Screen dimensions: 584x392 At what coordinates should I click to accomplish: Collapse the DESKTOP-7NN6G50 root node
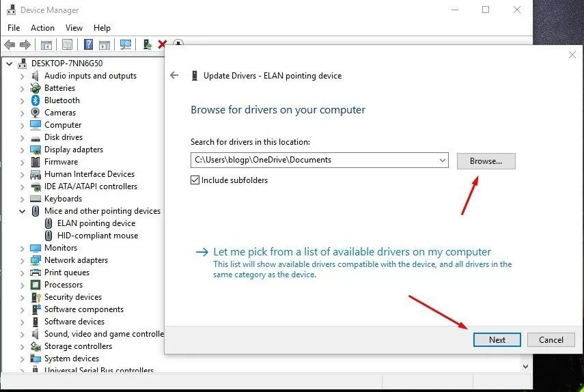point(10,64)
